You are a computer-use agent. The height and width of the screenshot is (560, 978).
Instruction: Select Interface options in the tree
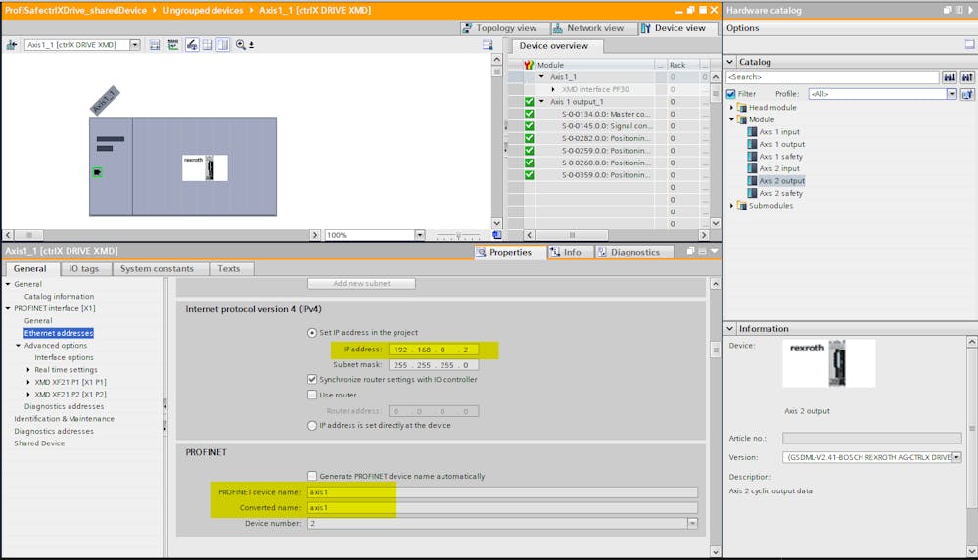click(x=65, y=357)
